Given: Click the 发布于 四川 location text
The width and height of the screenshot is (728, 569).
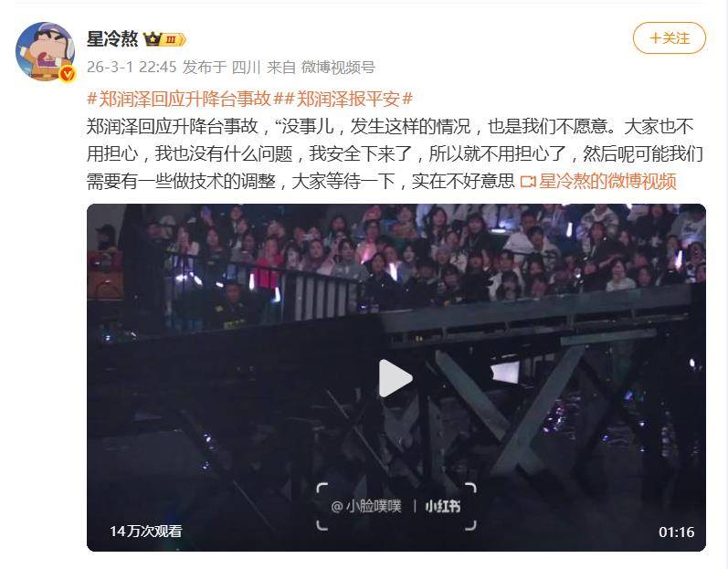Looking at the screenshot, I should click(221, 68).
